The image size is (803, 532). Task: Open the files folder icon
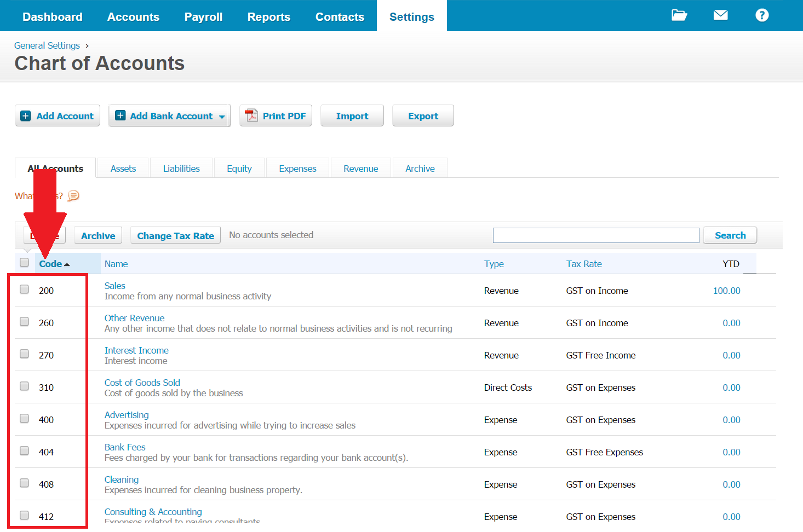tap(679, 15)
